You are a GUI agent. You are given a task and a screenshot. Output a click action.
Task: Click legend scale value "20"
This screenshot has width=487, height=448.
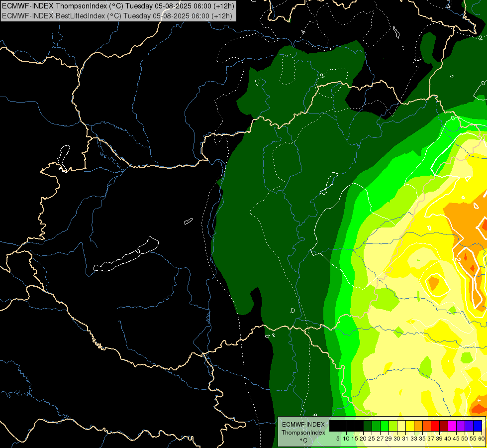pos(363,439)
